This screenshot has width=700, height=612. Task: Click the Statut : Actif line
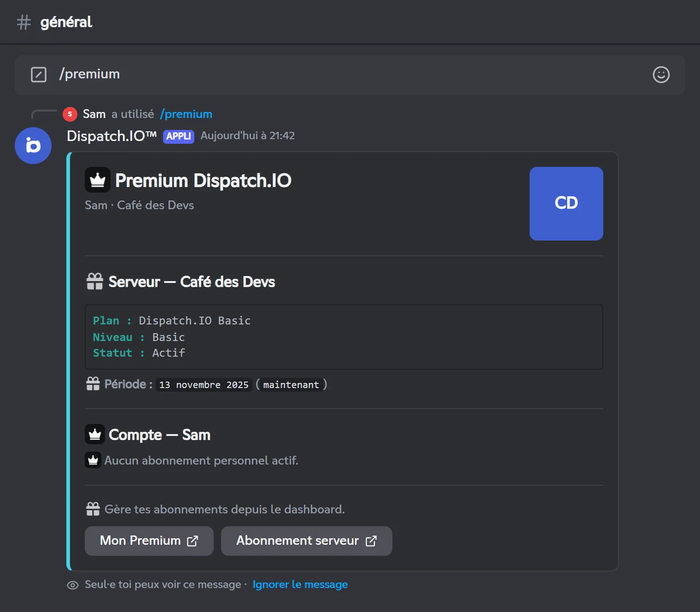pos(139,353)
